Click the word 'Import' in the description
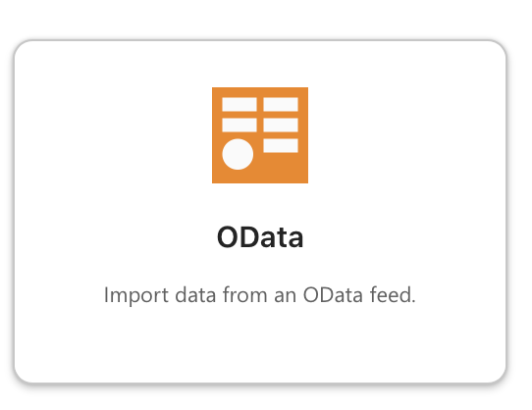This screenshot has width=532, height=410. click(136, 296)
